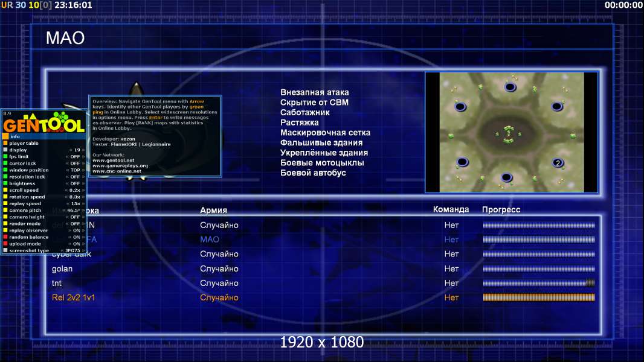Select the bottommost start position on map
Viewport: 644px width, 362px height.
[x=506, y=177]
